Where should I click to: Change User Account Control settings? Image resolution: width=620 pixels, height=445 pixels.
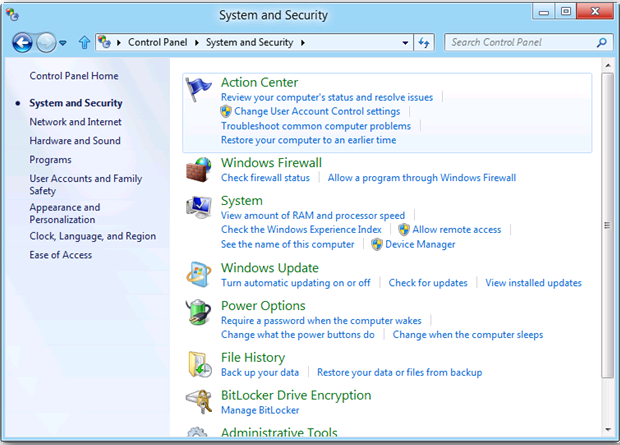click(317, 112)
